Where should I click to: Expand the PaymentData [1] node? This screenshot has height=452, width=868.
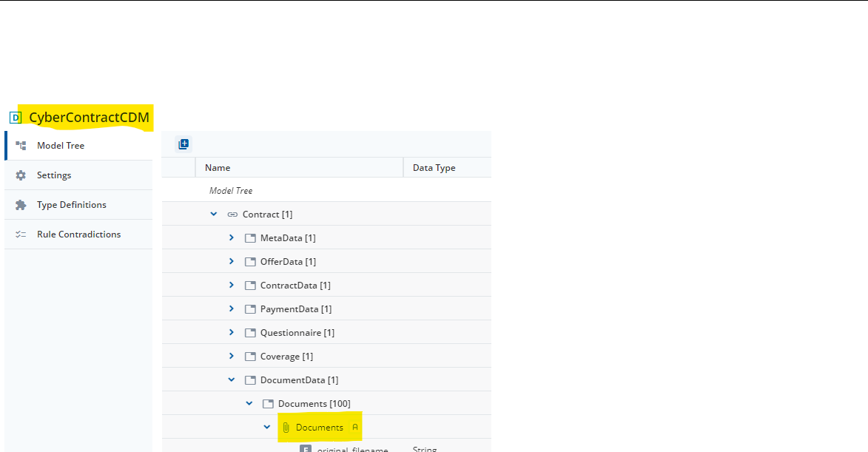232,308
